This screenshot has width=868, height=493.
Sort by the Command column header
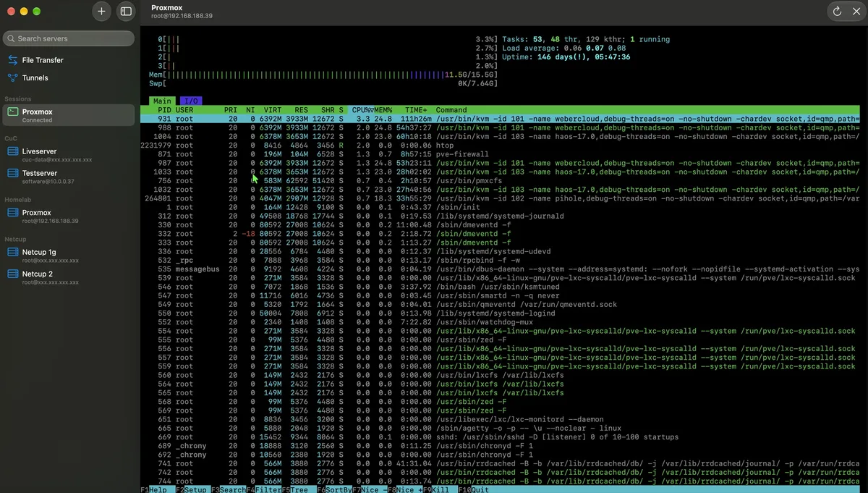tap(451, 110)
